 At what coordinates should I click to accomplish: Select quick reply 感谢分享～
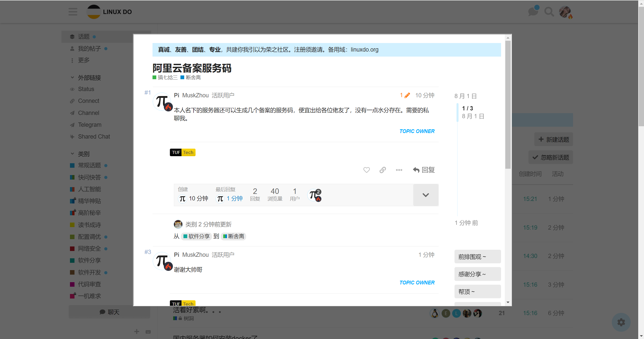(477, 274)
